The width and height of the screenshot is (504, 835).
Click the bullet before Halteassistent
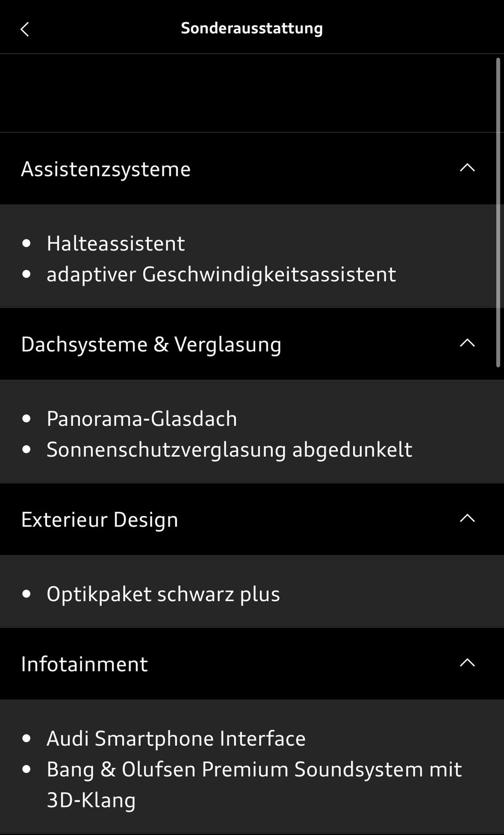pos(27,243)
